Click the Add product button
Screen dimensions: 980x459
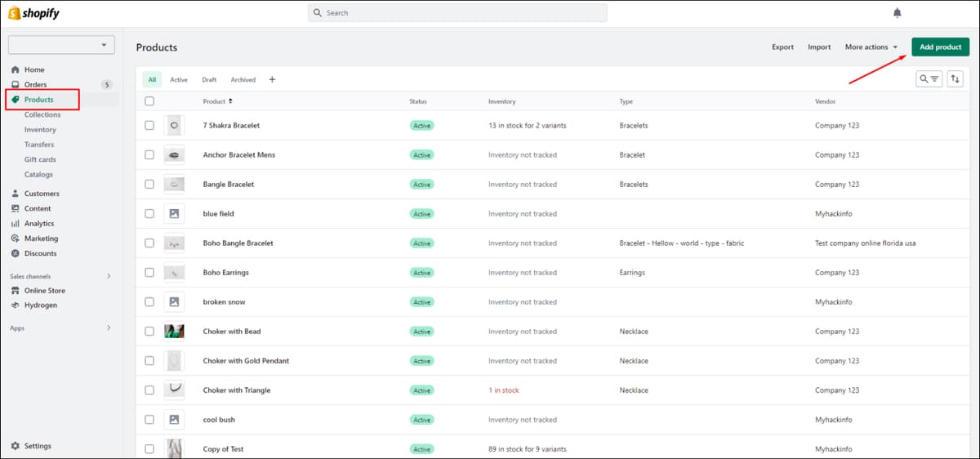(940, 47)
